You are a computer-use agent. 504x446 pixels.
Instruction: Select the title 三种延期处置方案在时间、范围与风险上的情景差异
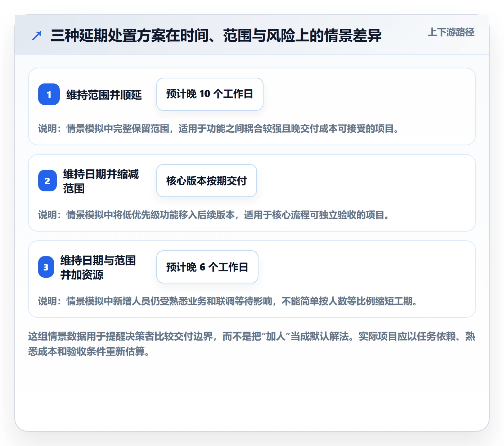tap(216, 36)
